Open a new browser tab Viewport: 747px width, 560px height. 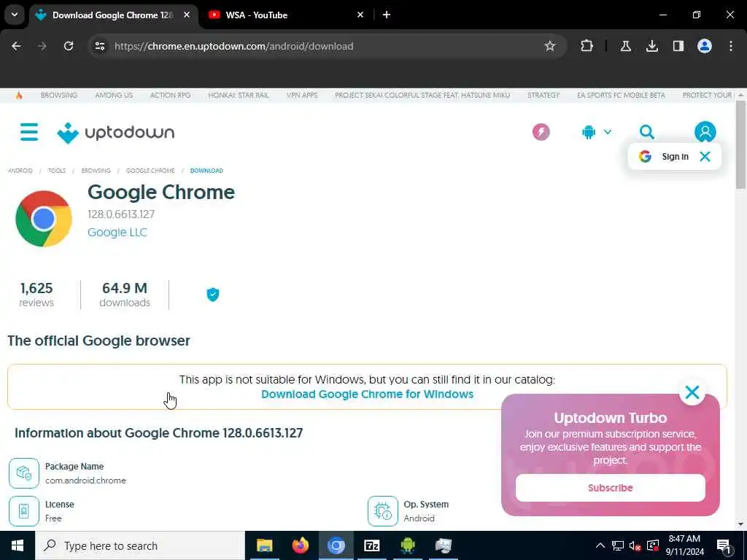point(387,15)
